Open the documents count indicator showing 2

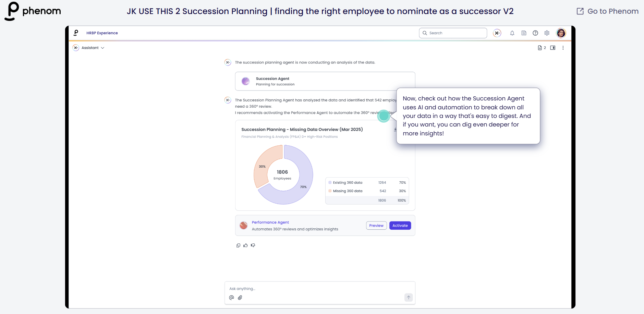coord(542,48)
